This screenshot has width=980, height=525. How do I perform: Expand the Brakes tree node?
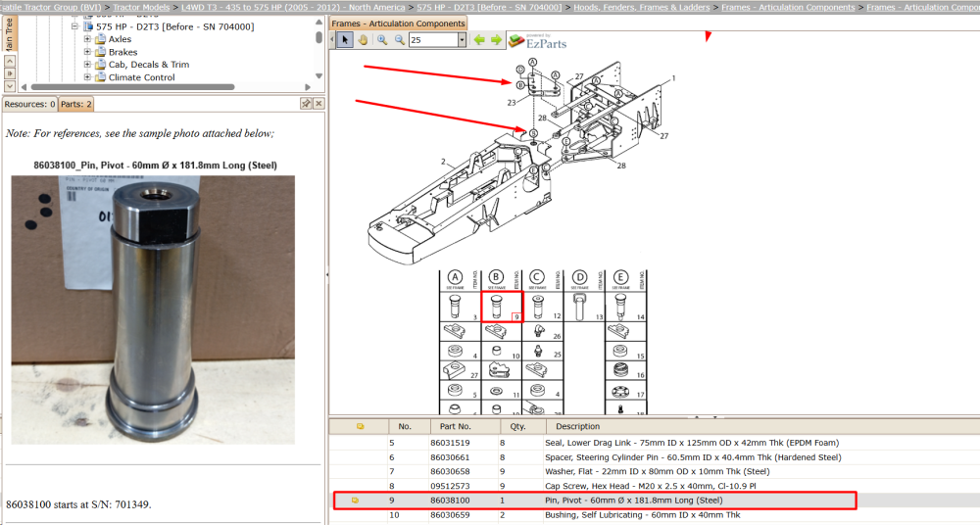87,52
